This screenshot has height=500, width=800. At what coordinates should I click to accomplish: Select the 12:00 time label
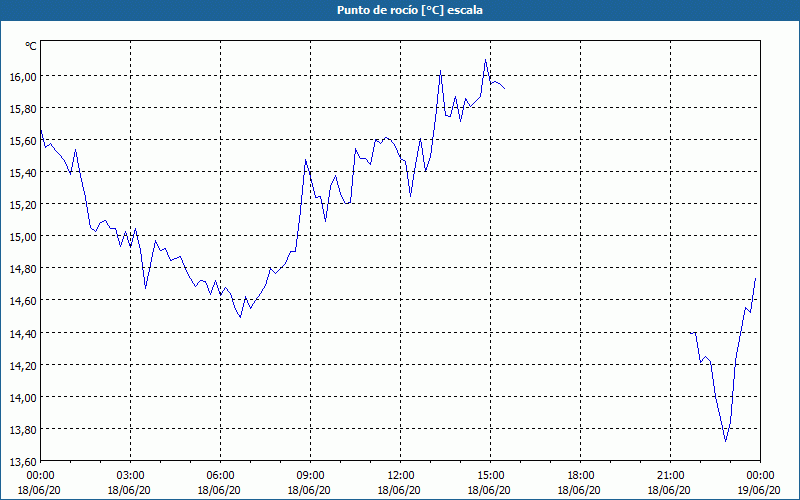pyautogui.click(x=401, y=476)
